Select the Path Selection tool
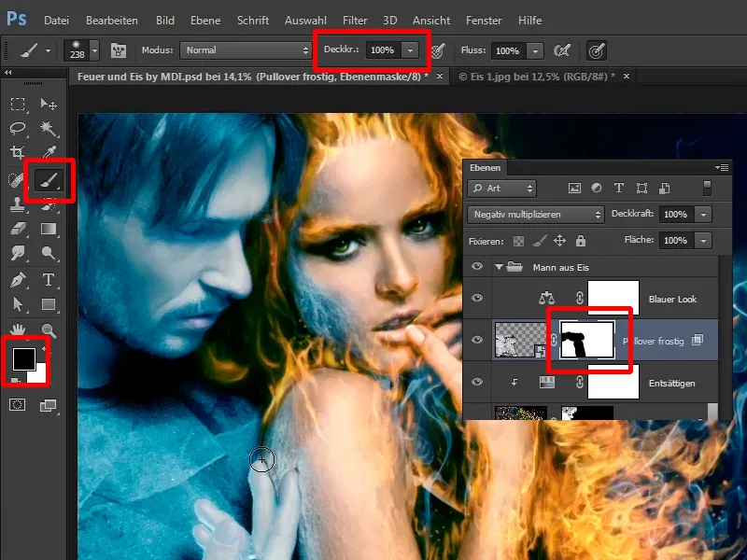Image resolution: width=747 pixels, height=560 pixels. [18, 304]
